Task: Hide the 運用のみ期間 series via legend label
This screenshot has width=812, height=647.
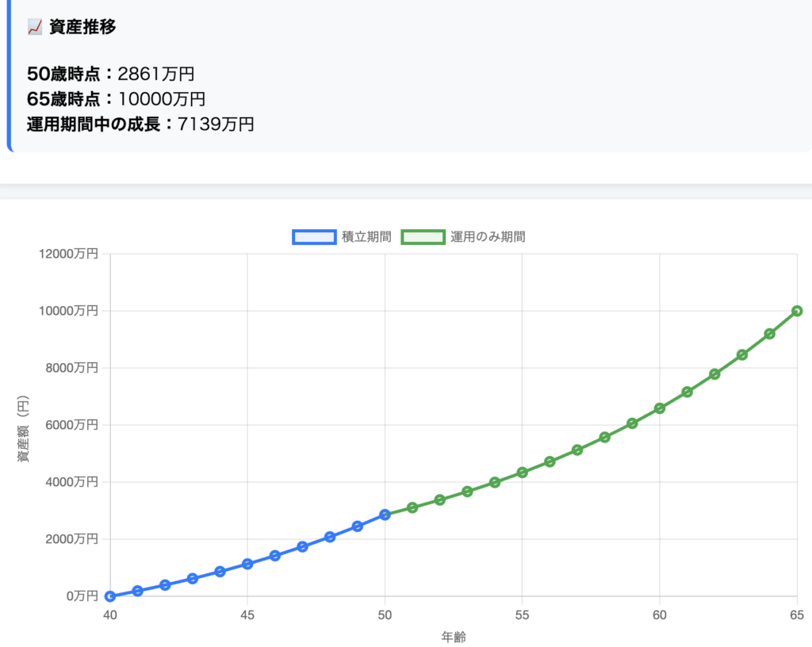Action: coord(488,236)
